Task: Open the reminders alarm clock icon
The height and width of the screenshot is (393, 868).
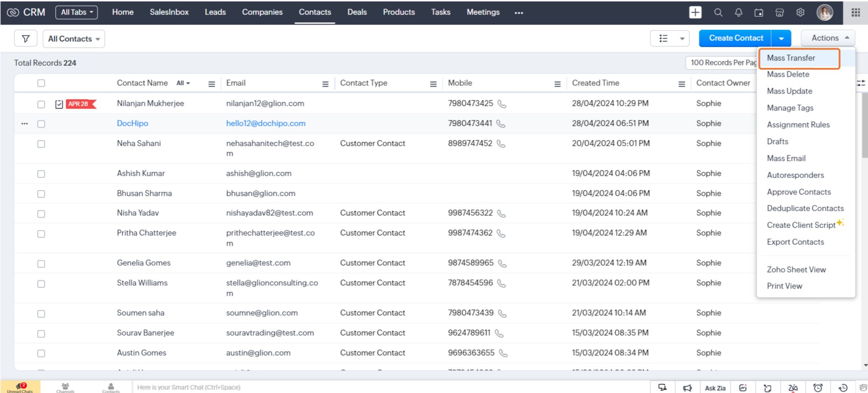Action: tap(818, 387)
